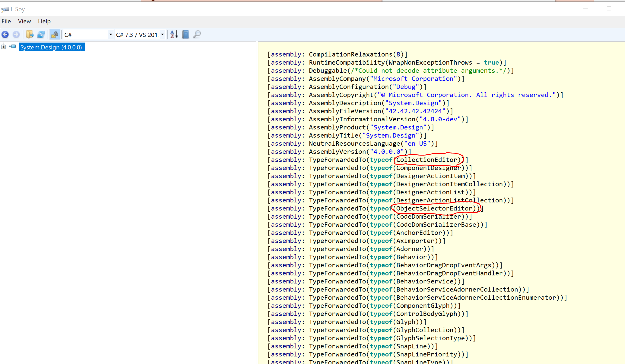
Task: Click the blue book toolbar icon
Action: (x=185, y=34)
